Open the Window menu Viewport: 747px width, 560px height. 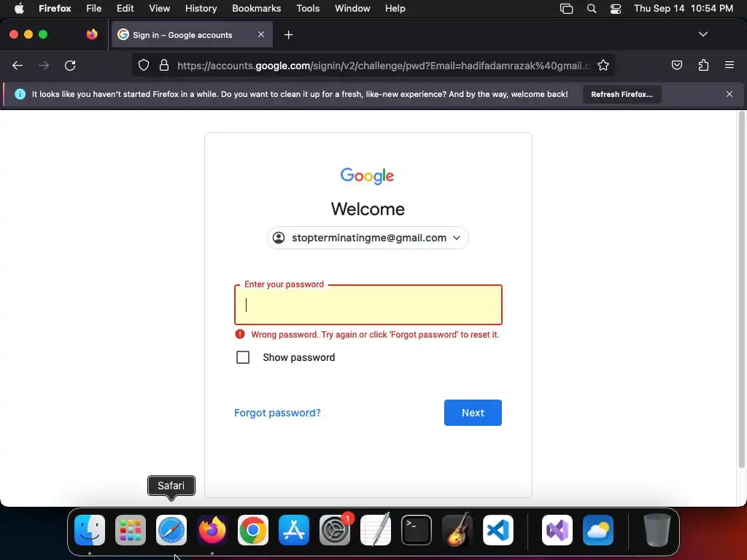click(352, 8)
